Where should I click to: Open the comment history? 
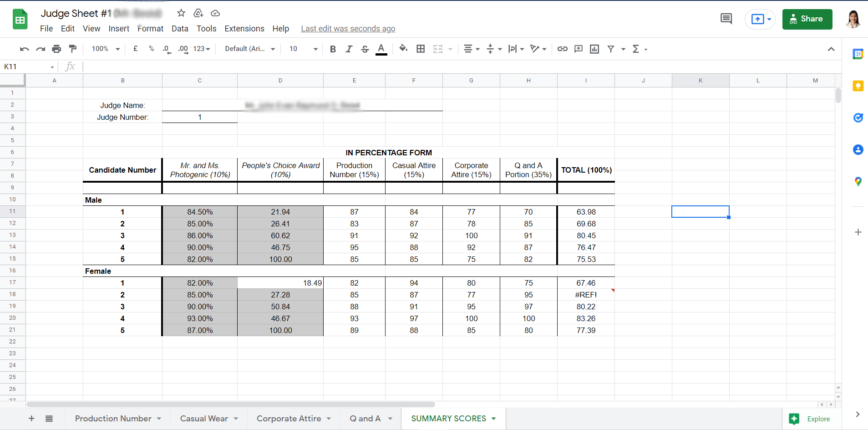[x=726, y=19]
